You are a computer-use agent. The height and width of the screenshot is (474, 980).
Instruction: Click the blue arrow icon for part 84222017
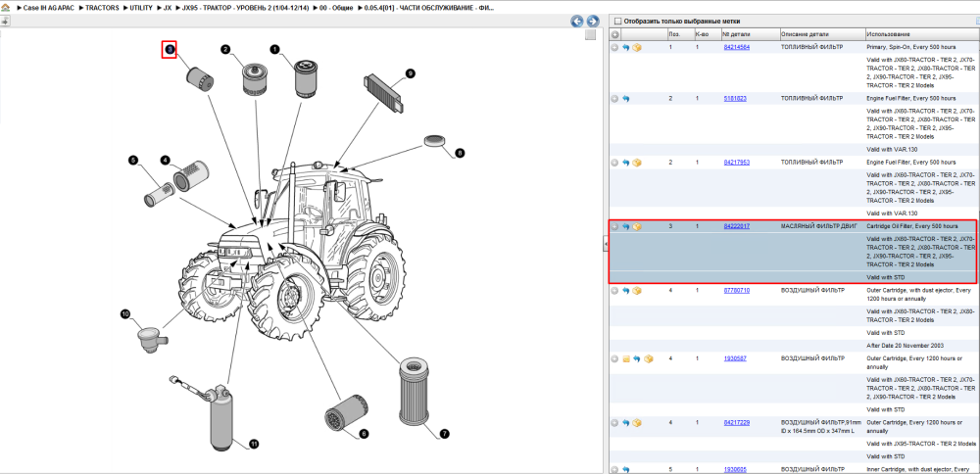[x=625, y=226]
